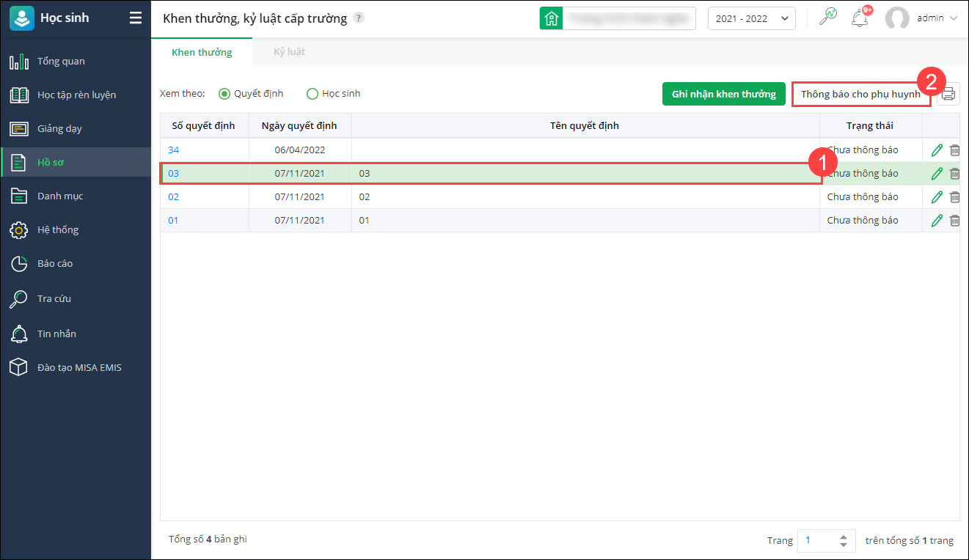Click the Thông báo cho phụ huynh button

(860, 94)
